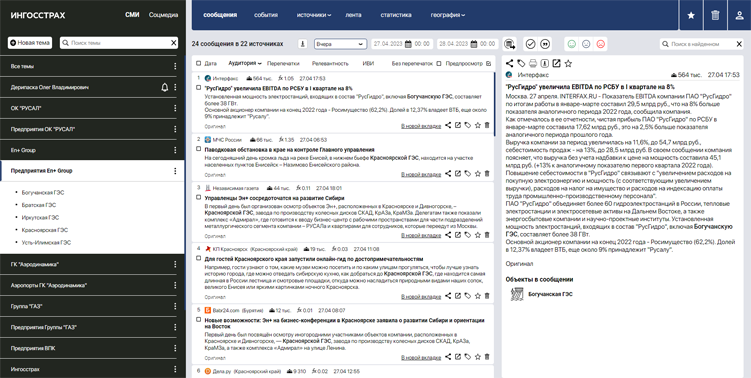Click export list icon after date fields
Viewport: 751px width, 378px height.
510,44
